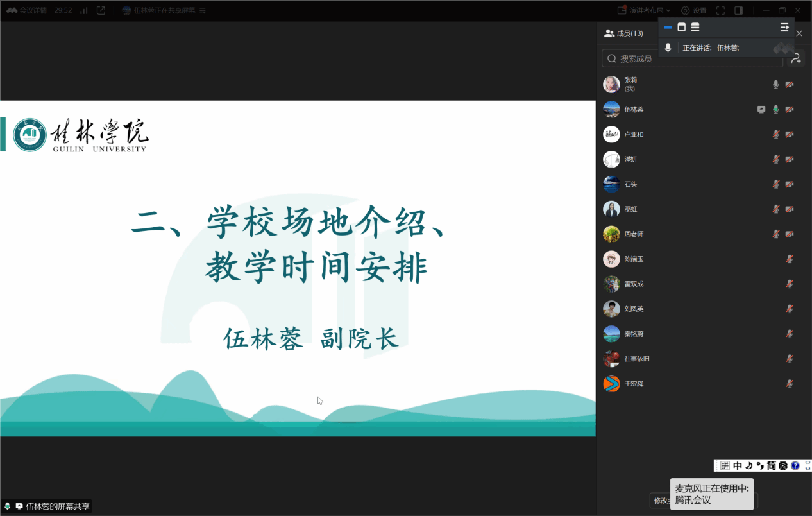812x516 pixels.
Task: Select member 周老师 in the list
Action: [634, 234]
